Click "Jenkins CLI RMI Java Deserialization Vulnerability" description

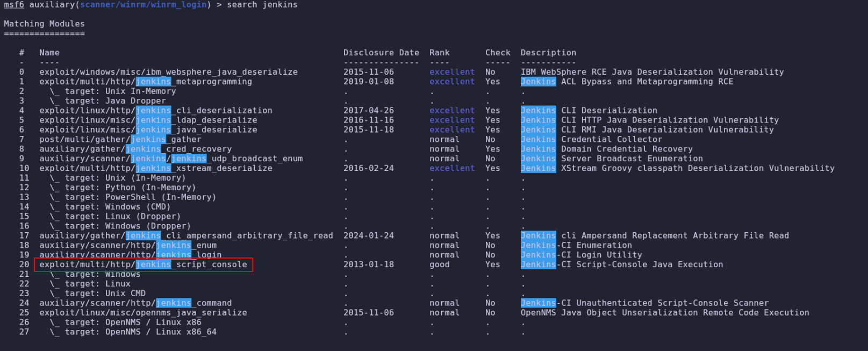coord(648,130)
